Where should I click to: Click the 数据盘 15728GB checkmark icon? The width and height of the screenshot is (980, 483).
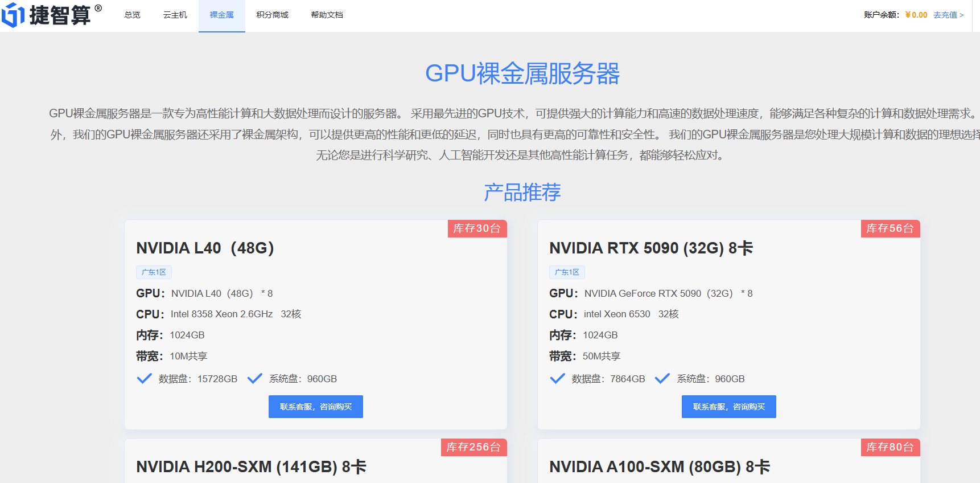(145, 379)
